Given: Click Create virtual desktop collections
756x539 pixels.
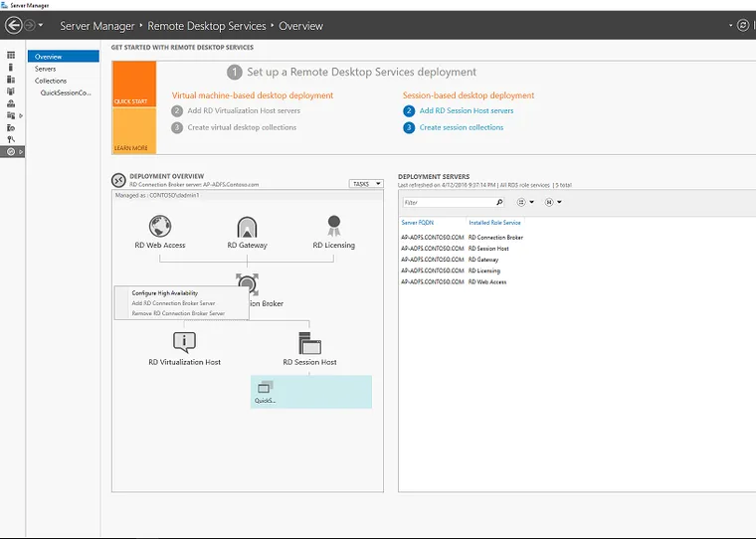Looking at the screenshot, I should pyautogui.click(x=242, y=127).
